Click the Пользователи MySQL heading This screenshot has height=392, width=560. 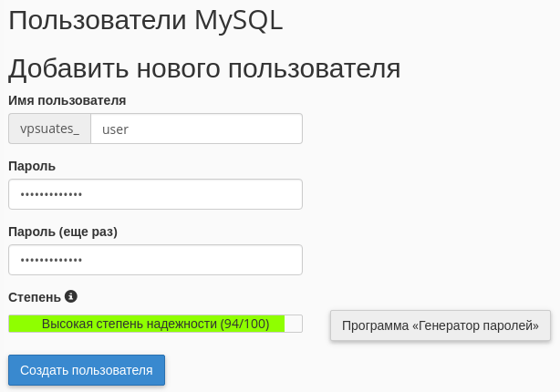point(146,22)
